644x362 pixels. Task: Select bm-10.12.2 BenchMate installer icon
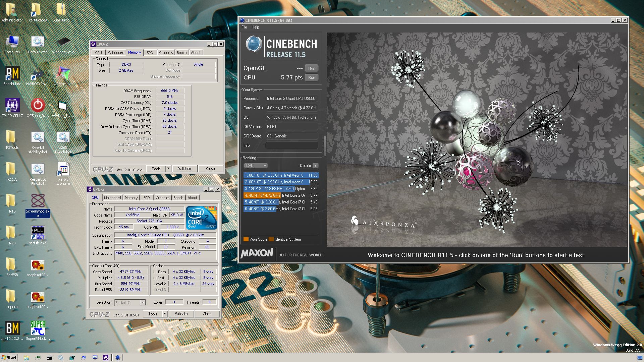click(12, 330)
